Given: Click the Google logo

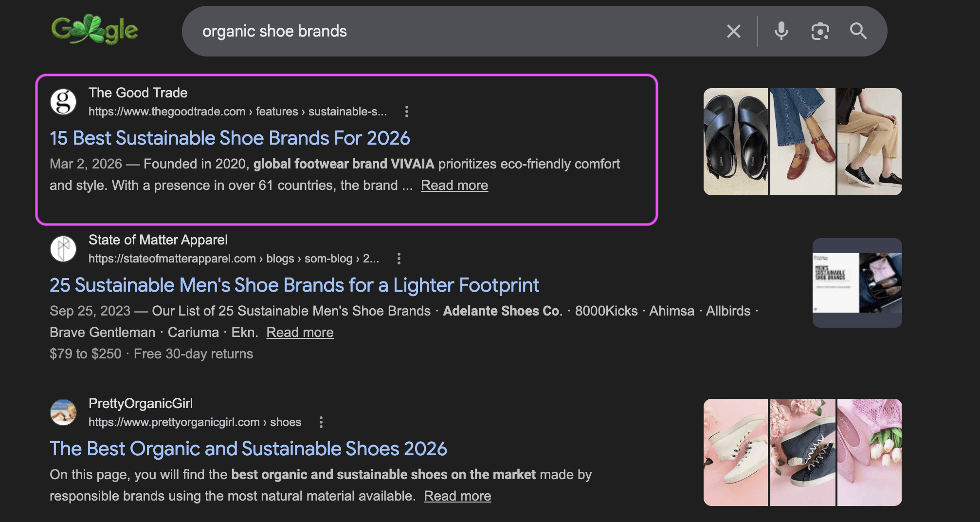Looking at the screenshot, I should point(95,30).
